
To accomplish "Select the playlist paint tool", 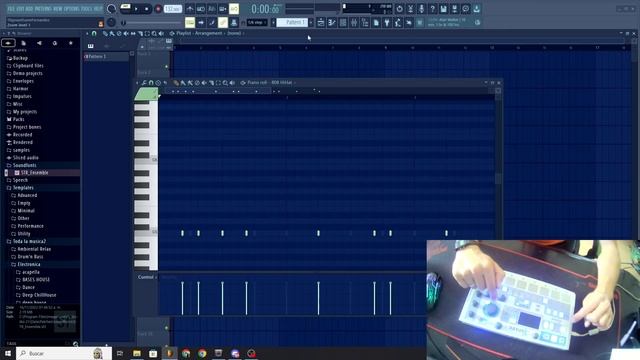I will [112, 33].
